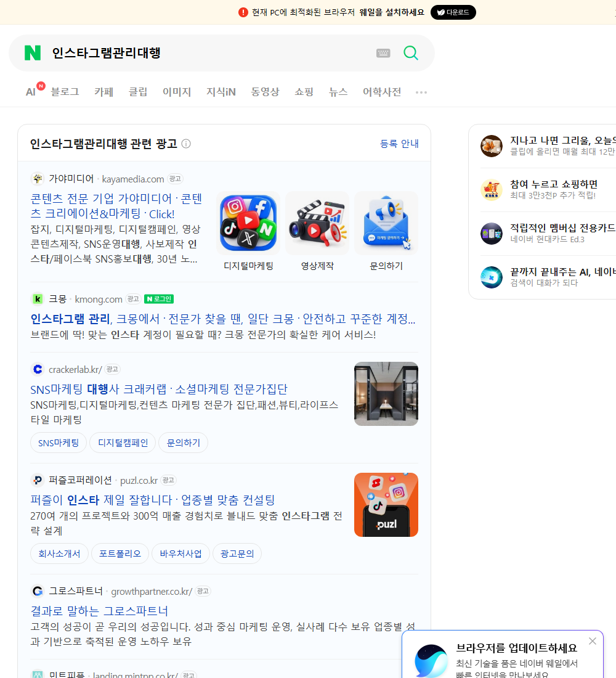Open the 영상제작 camera thumbnail
This screenshot has width=616, height=678.
317,223
